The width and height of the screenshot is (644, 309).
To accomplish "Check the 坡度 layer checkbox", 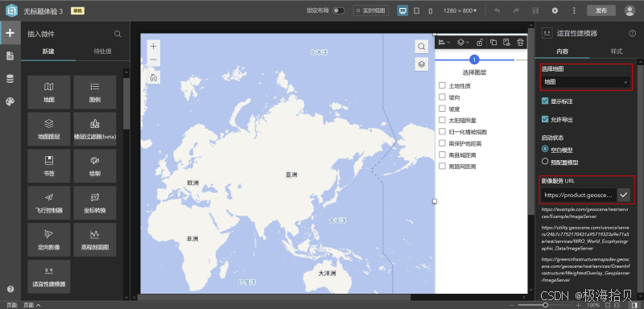I will click(442, 109).
